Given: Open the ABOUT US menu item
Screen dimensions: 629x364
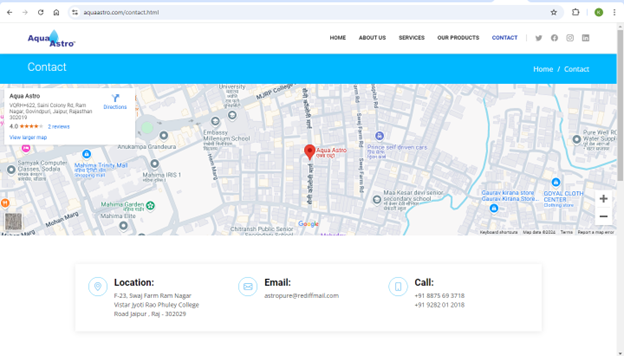Looking at the screenshot, I should point(372,38).
